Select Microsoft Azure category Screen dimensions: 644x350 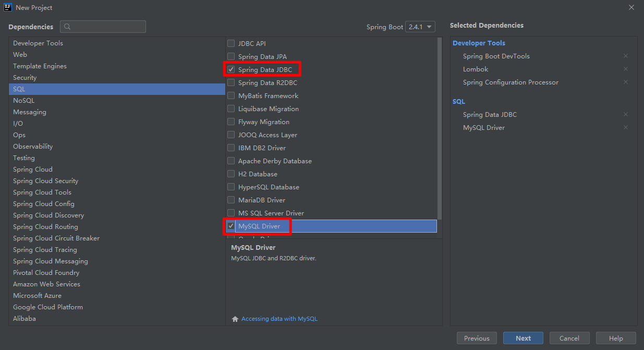click(x=117, y=295)
